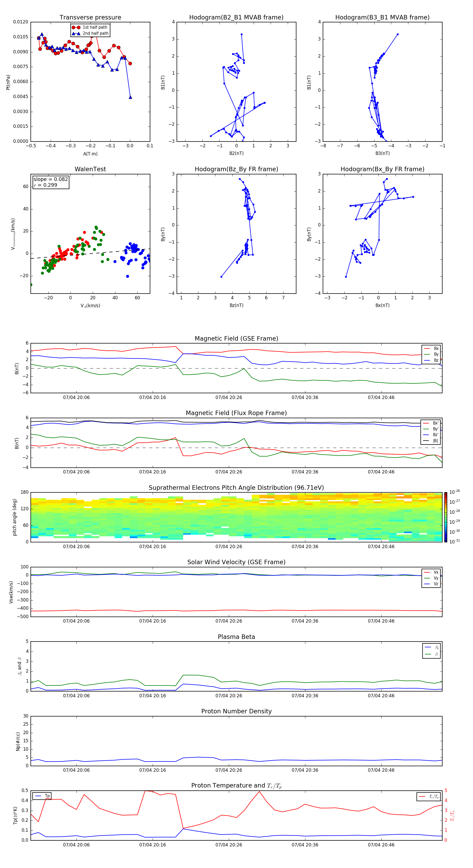
Task: Click the "Transverse pressure" plot title
Action: (90, 17)
